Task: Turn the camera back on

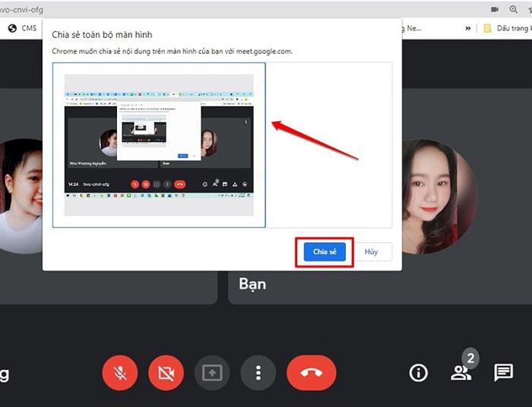Action: point(166,373)
